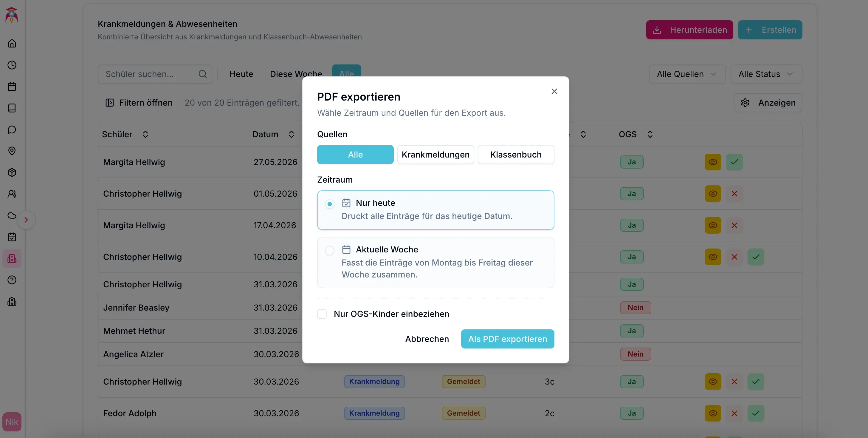Open the help question mark icon
This screenshot has width=868, height=438.
[x=12, y=280]
